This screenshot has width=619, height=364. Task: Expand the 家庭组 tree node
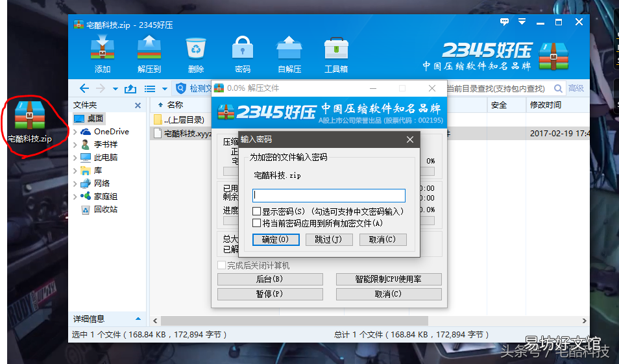coord(75,197)
